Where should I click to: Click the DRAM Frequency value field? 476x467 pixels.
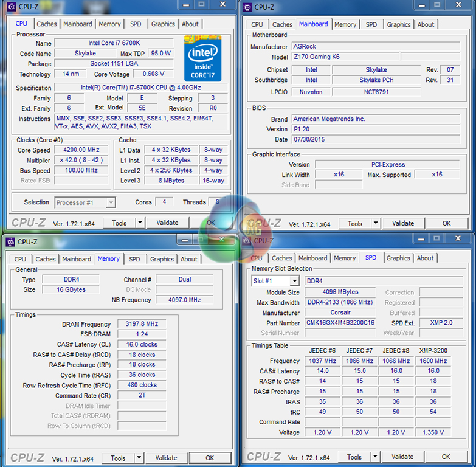141,324
